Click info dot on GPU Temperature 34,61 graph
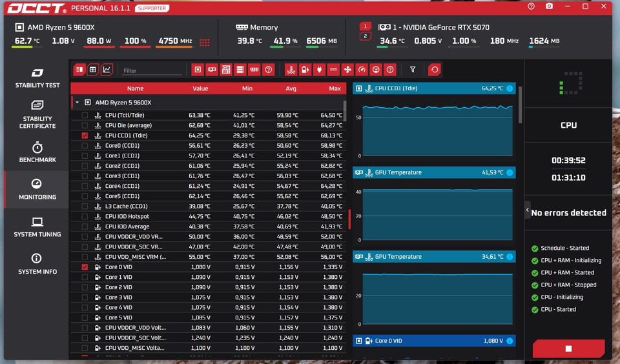This screenshot has height=364, width=620. tap(510, 257)
